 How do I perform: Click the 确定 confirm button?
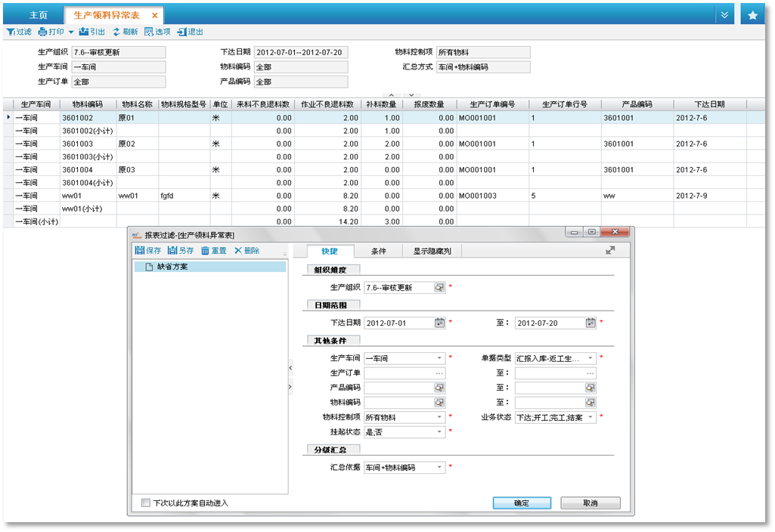click(521, 503)
